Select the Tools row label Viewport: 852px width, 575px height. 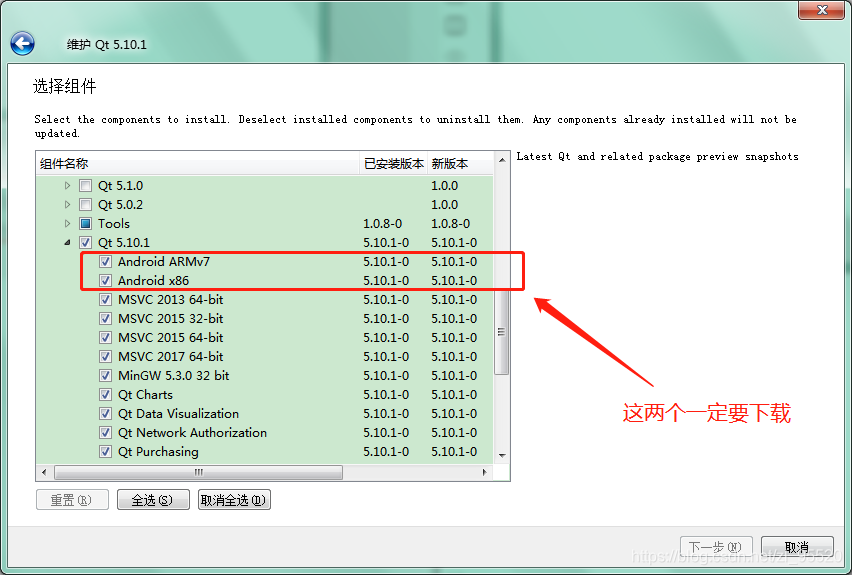coord(114,224)
